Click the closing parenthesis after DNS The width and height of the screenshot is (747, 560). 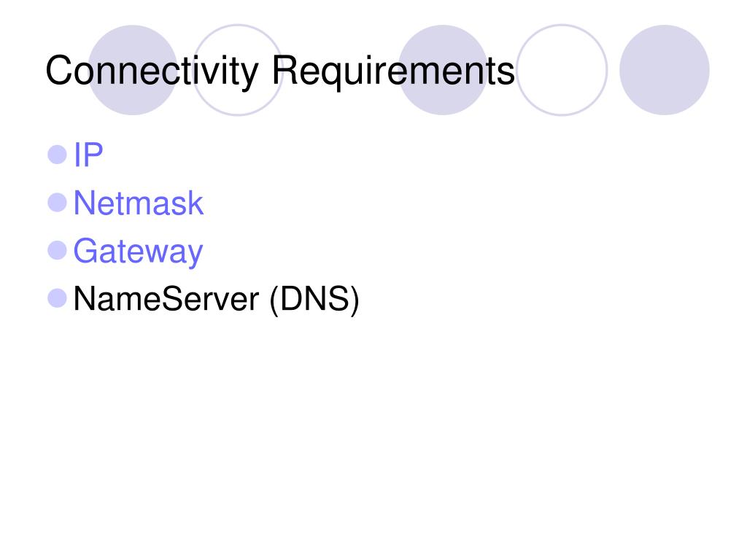click(x=355, y=300)
